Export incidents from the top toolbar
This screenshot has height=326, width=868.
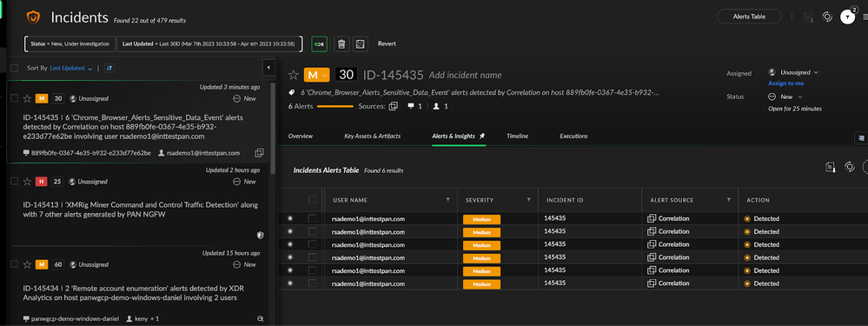(808, 17)
